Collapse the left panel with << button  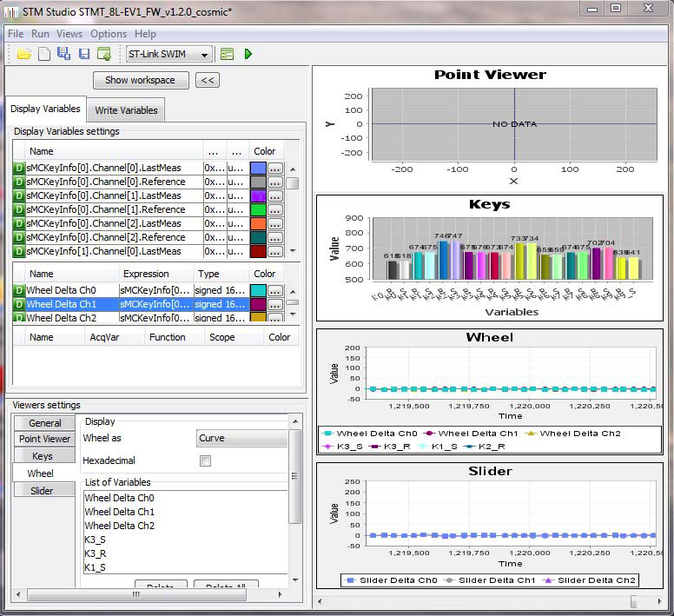(x=207, y=80)
